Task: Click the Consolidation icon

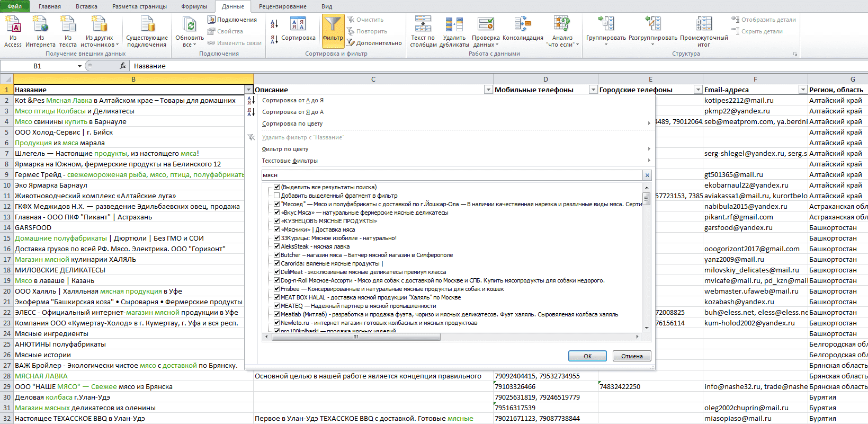Action: point(522,24)
